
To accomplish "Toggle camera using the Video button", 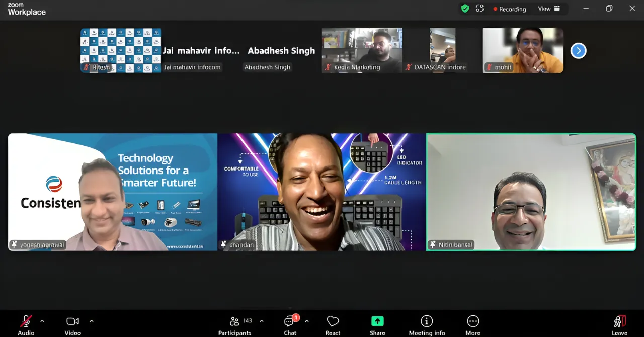I will tap(72, 324).
